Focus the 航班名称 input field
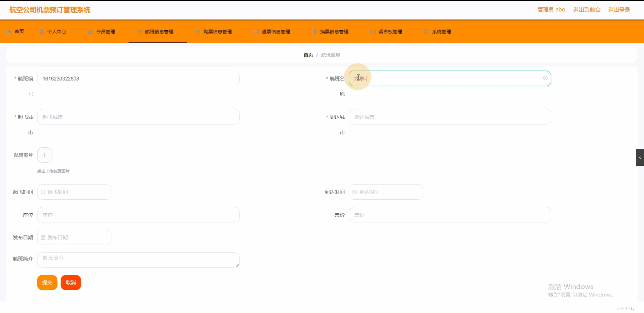Viewport: 644px width, 313px height. pos(450,79)
